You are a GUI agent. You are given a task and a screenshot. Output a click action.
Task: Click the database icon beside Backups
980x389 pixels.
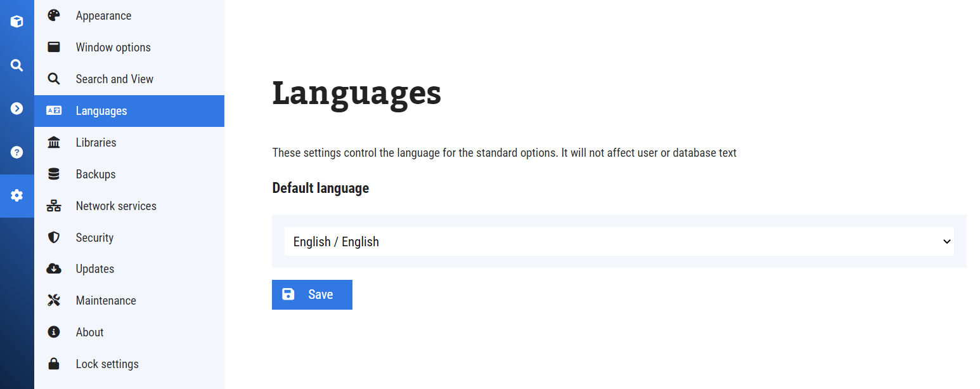tap(53, 173)
